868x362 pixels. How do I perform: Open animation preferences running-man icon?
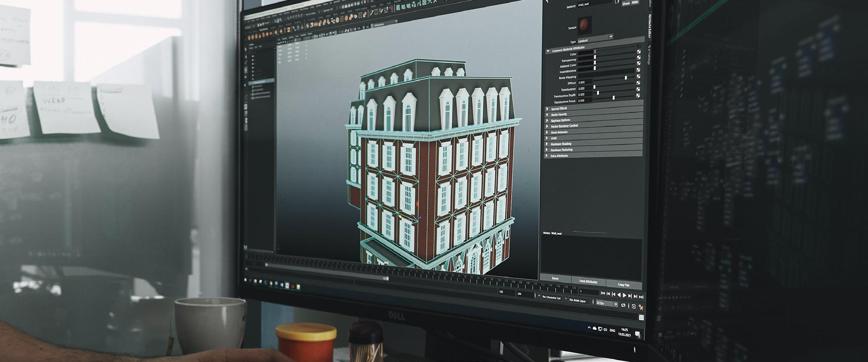(641, 307)
